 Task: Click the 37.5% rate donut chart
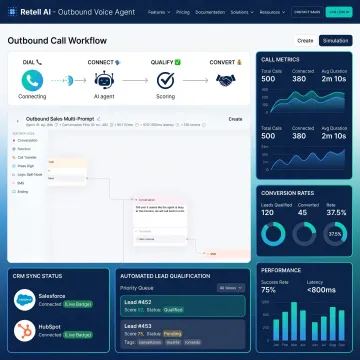[x=335, y=234]
